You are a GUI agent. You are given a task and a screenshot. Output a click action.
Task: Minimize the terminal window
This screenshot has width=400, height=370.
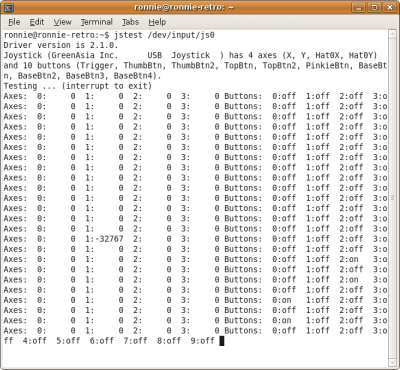358,7
